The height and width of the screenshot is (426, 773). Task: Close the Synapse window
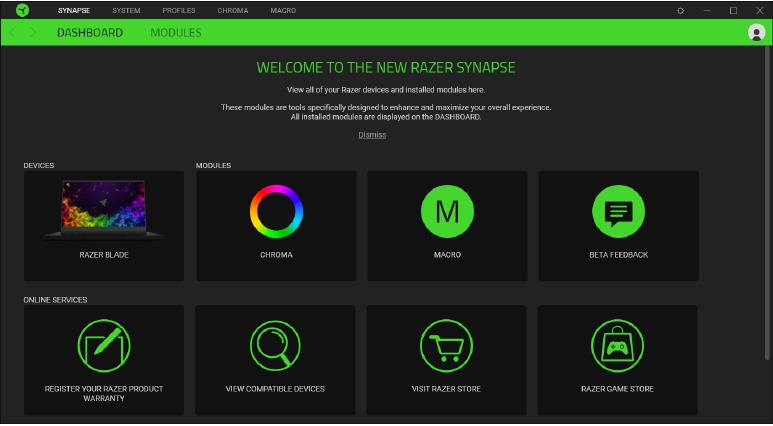759,10
